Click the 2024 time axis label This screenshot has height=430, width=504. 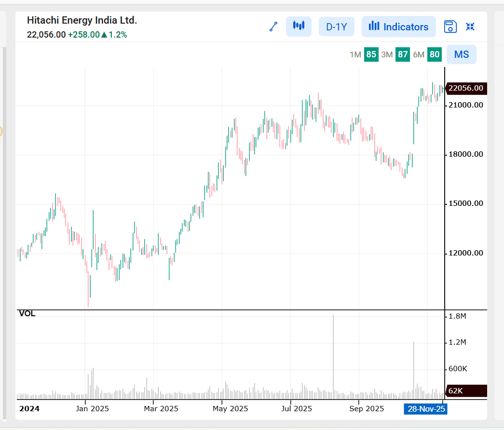pyautogui.click(x=29, y=409)
